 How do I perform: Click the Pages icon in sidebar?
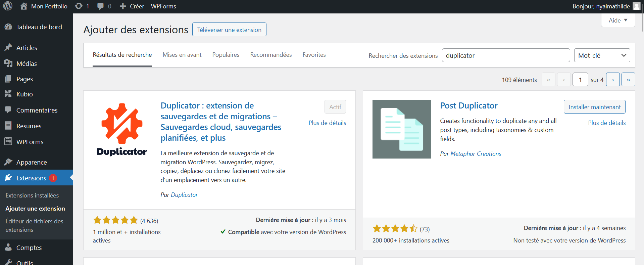point(8,79)
